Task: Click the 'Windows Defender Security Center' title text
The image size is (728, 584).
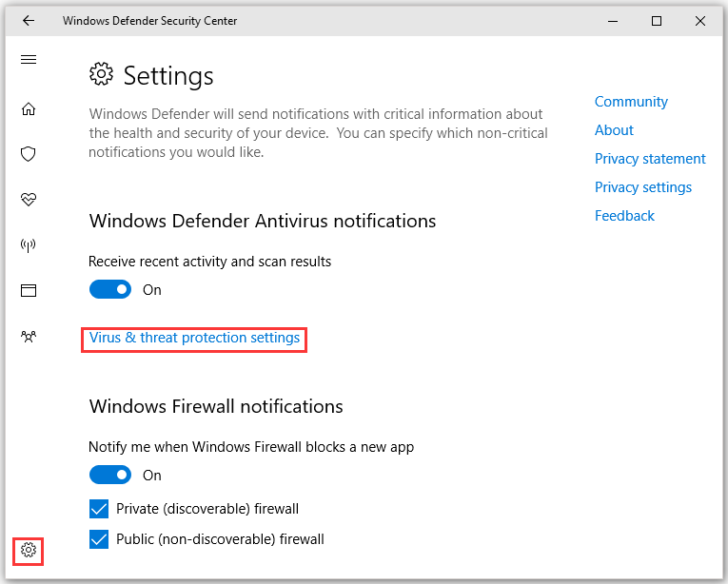Action: pyautogui.click(x=150, y=21)
